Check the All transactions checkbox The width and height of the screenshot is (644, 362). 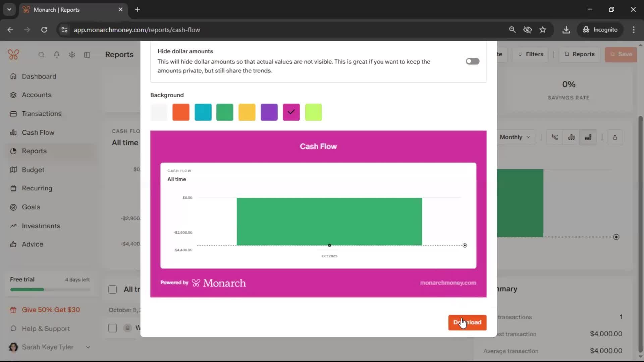click(x=113, y=289)
